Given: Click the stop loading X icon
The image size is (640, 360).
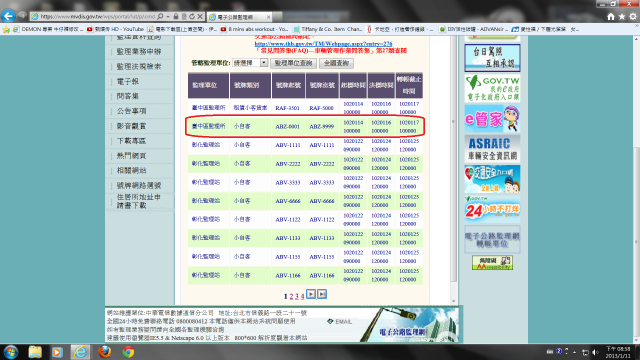Looking at the screenshot, I should click(x=200, y=16).
